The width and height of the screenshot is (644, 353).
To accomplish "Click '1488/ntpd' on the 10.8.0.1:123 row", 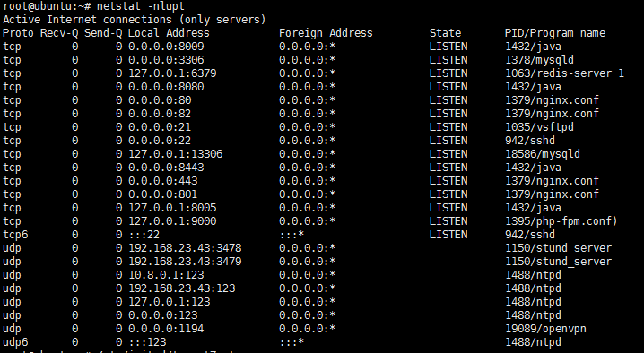I will point(533,275).
